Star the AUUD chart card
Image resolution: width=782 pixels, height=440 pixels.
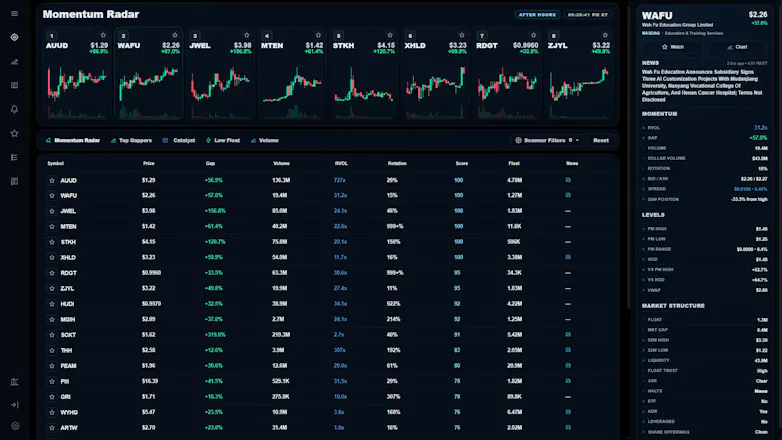pyautogui.click(x=103, y=35)
